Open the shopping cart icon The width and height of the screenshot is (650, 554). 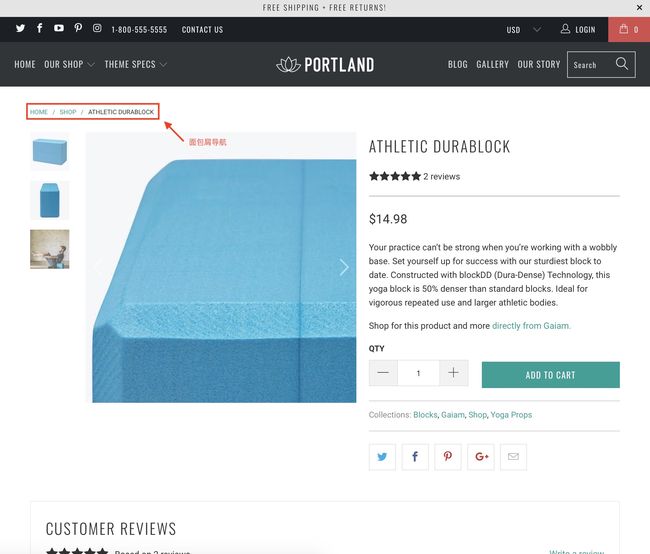[629, 29]
